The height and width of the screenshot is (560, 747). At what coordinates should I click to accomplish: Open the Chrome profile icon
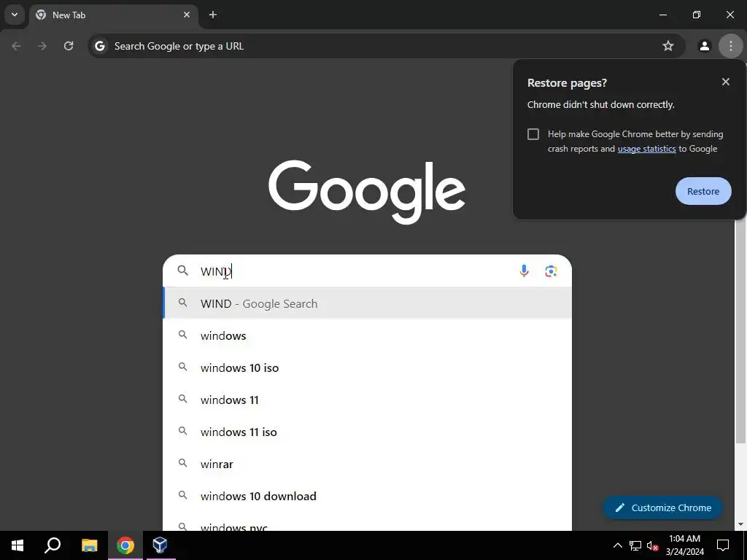coord(705,46)
